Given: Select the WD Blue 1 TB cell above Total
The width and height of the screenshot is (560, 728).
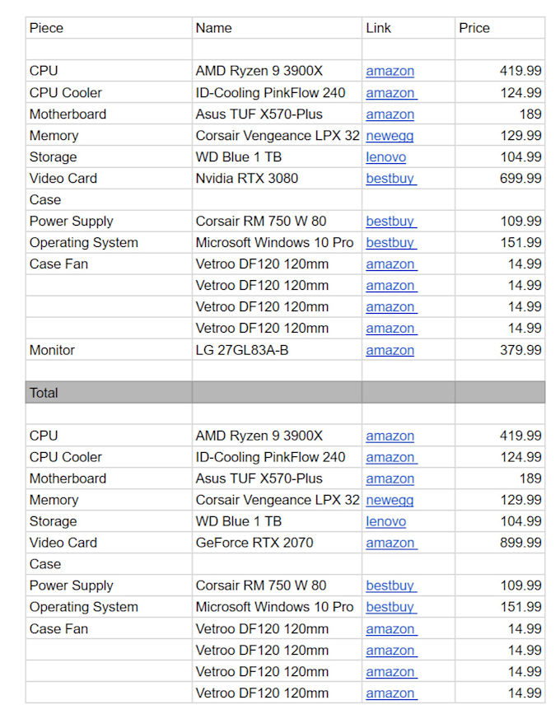Looking at the screenshot, I should click(277, 157).
